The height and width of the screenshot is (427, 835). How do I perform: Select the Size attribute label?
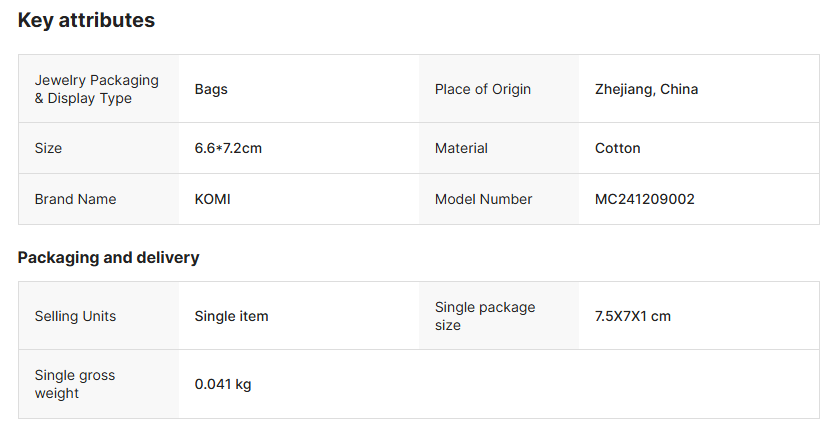tap(48, 148)
